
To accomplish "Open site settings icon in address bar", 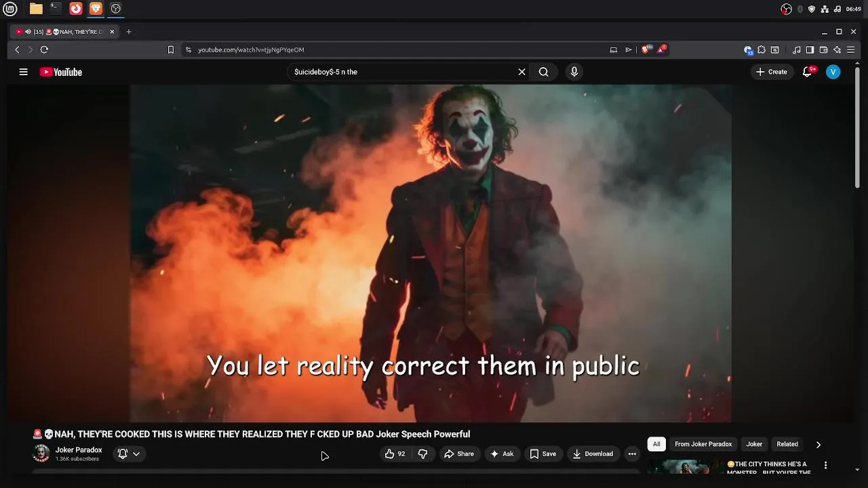I will [189, 49].
